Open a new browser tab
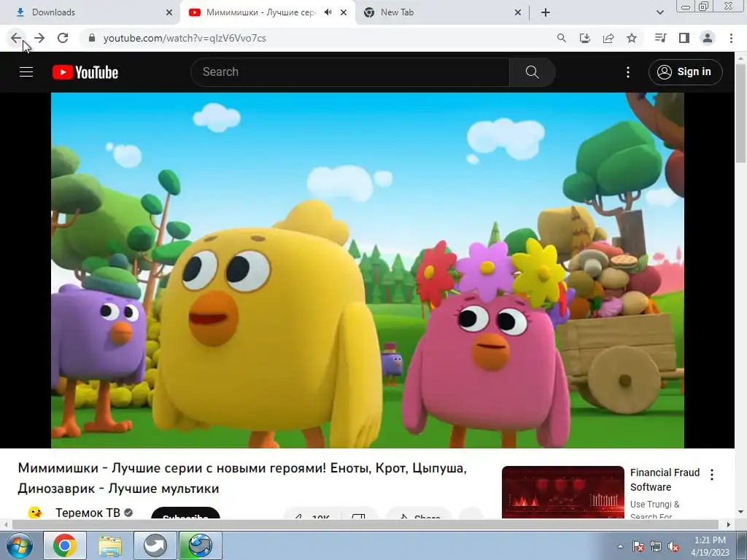Image resolution: width=747 pixels, height=560 pixels. (x=546, y=13)
